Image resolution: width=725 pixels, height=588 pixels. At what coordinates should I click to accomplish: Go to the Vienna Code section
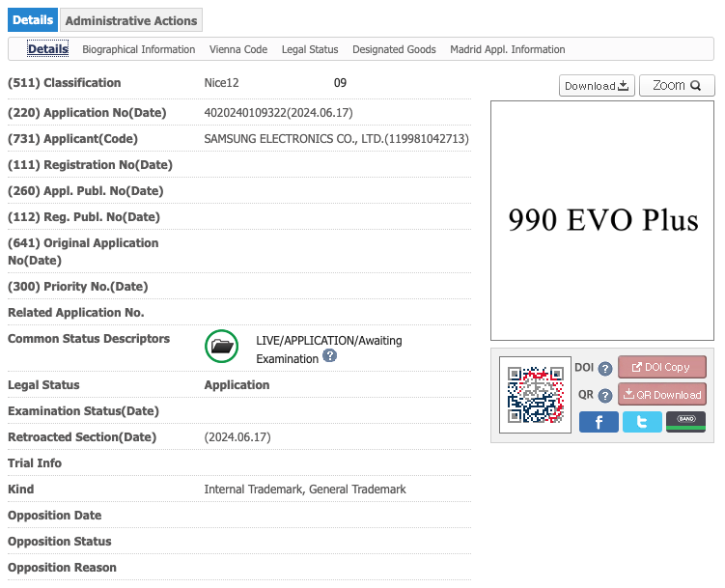238,49
